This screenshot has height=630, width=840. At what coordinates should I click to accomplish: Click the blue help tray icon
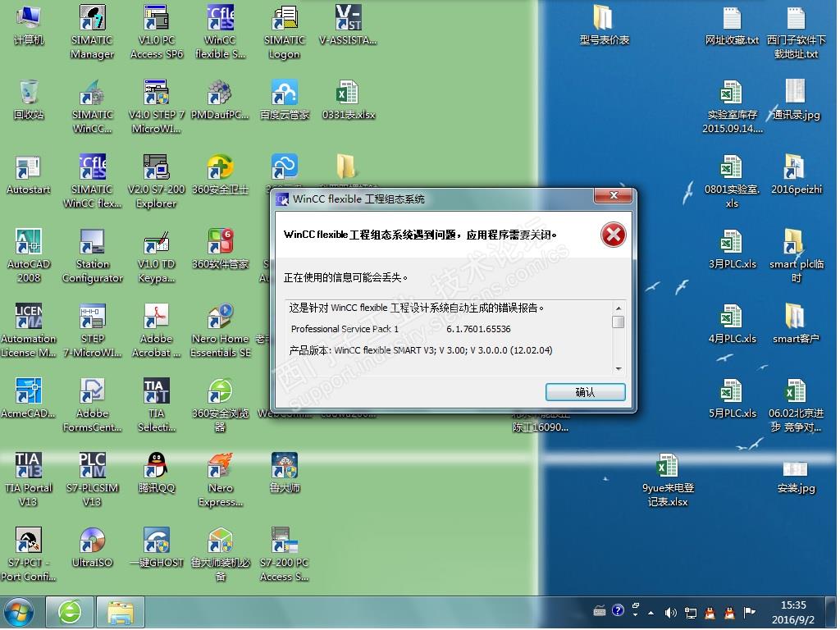click(618, 610)
